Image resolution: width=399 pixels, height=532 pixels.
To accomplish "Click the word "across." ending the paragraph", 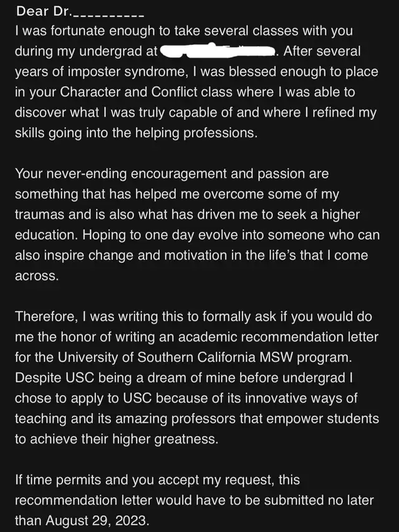I will click(x=37, y=276).
